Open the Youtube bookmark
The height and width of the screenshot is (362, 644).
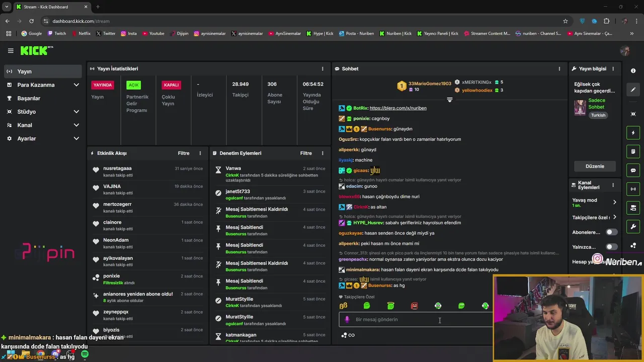(x=153, y=34)
